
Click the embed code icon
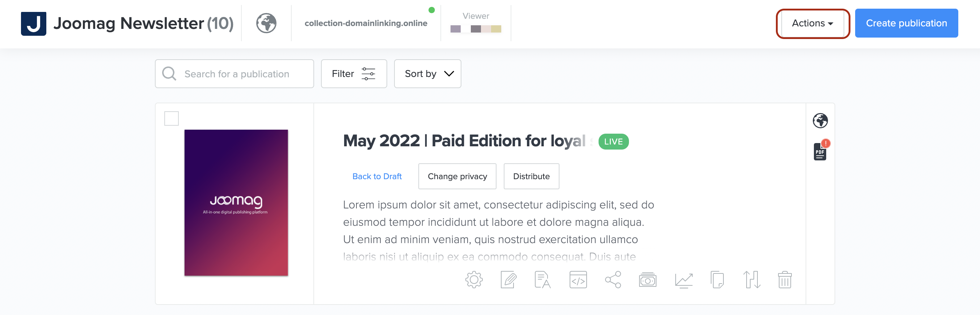click(x=578, y=280)
